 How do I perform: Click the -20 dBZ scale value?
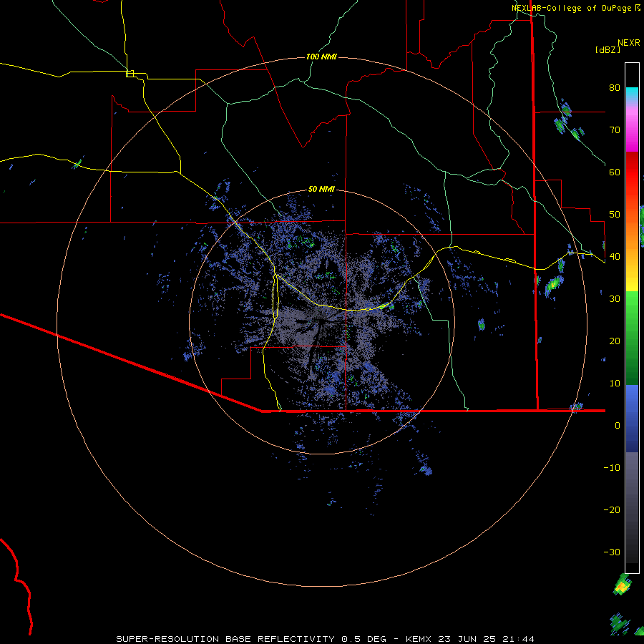pyautogui.click(x=612, y=509)
